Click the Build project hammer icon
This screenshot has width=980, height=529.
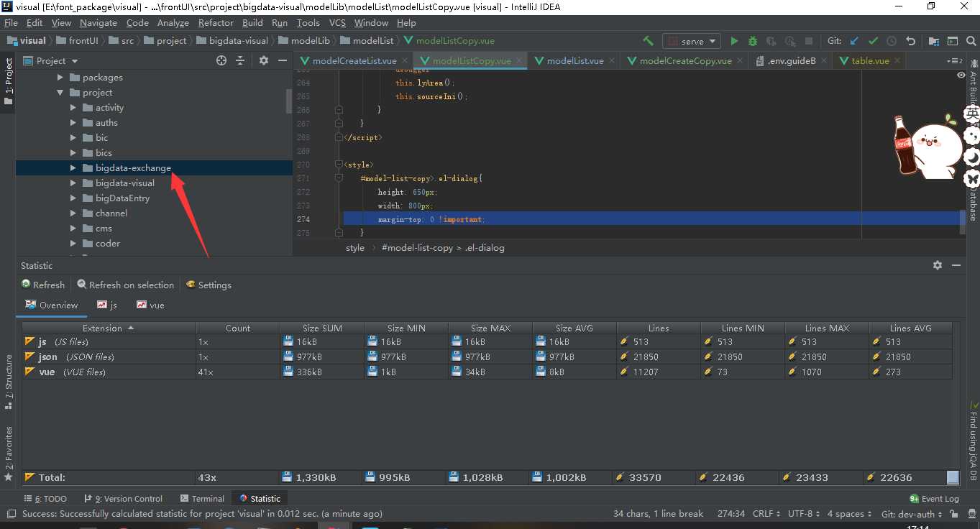click(x=649, y=41)
